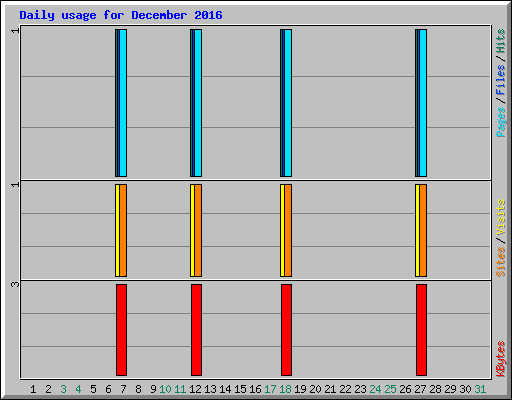
Task: Click the 'Hits' legend label
Action: [501, 41]
